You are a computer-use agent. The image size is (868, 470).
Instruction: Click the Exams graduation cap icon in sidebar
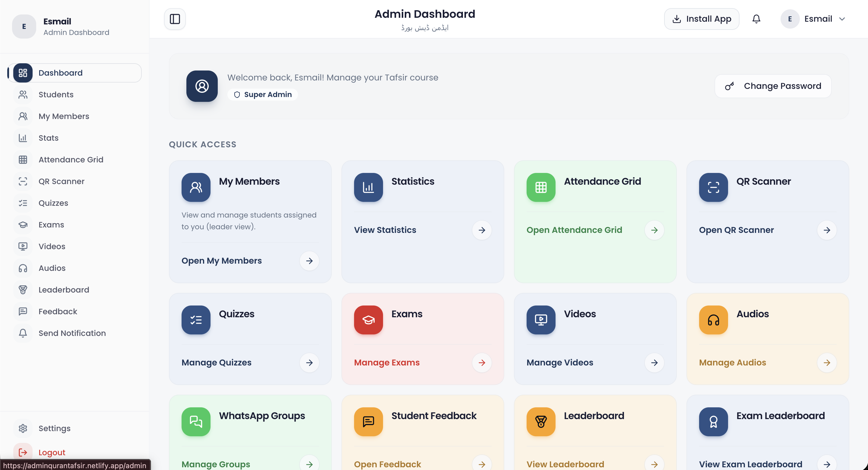point(23,224)
